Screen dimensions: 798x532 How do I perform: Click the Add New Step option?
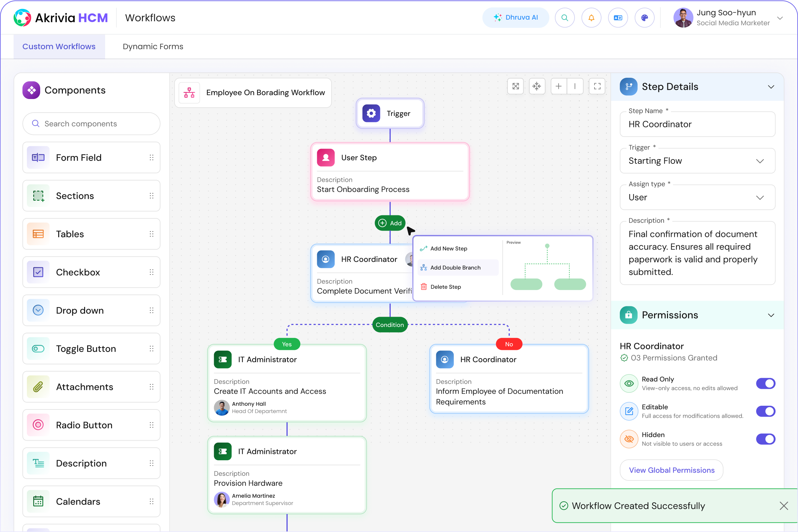click(449, 248)
